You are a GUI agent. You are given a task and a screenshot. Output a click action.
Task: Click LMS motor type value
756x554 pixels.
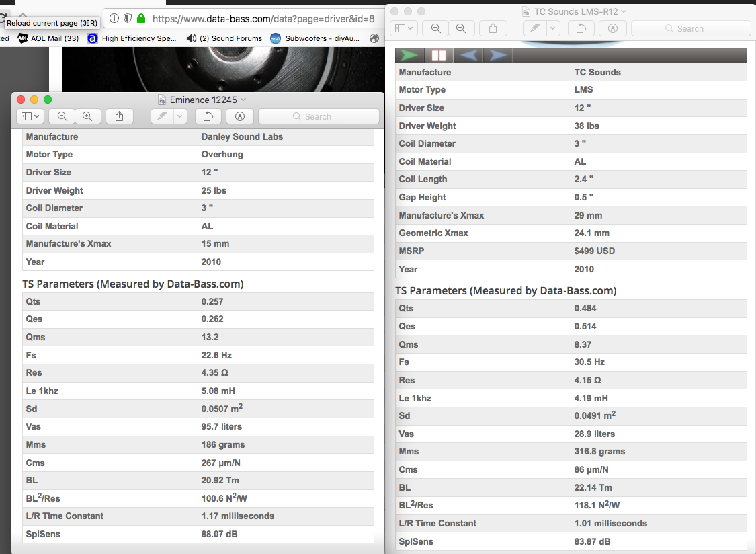583,90
